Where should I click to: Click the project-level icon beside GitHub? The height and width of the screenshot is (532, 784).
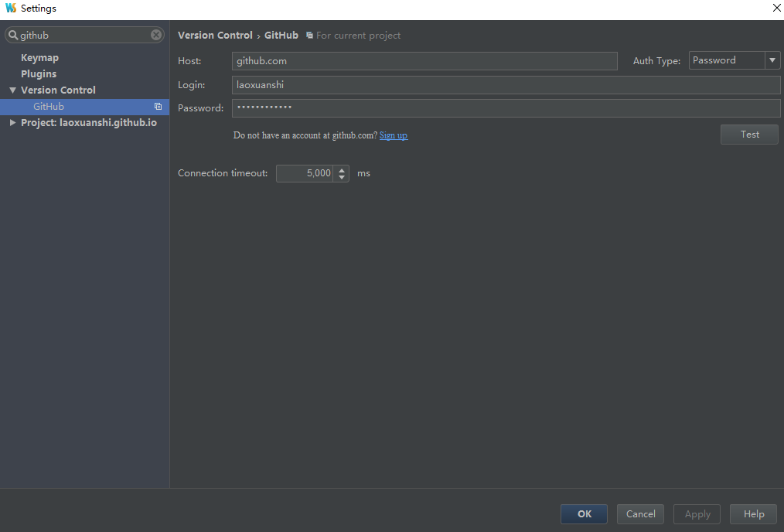pyautogui.click(x=158, y=107)
